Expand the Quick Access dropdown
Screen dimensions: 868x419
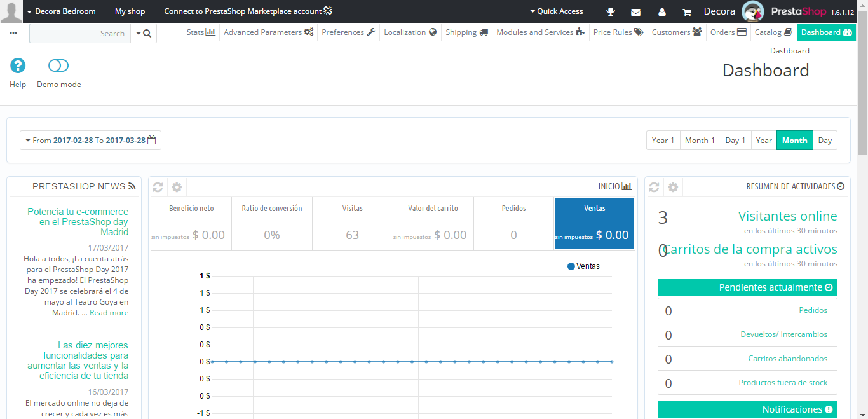click(556, 11)
